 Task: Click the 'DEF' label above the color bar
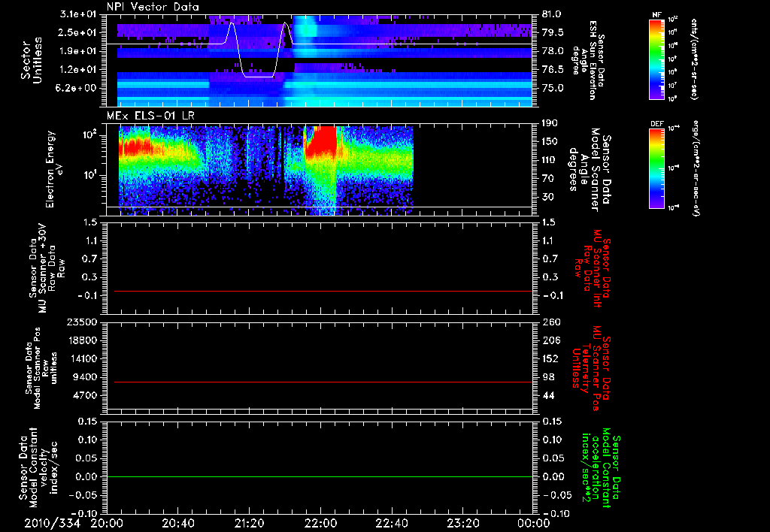tap(656, 124)
